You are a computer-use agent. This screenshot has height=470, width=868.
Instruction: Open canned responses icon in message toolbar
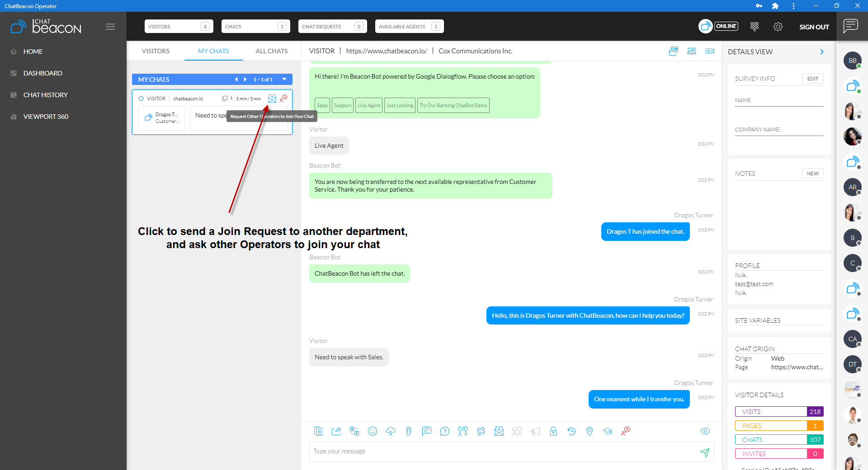click(x=318, y=431)
